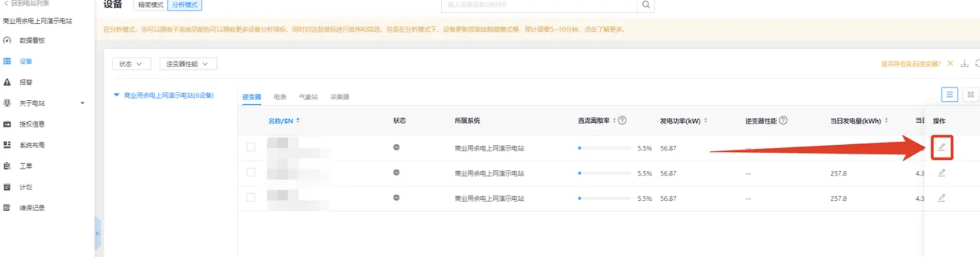Open 授权信息 icon in the sidebar
This screenshot has height=257, width=980.
pyautogui.click(x=7, y=124)
